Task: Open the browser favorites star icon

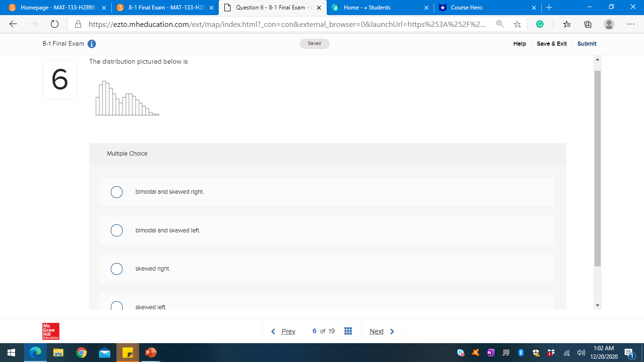Action: (x=518, y=24)
